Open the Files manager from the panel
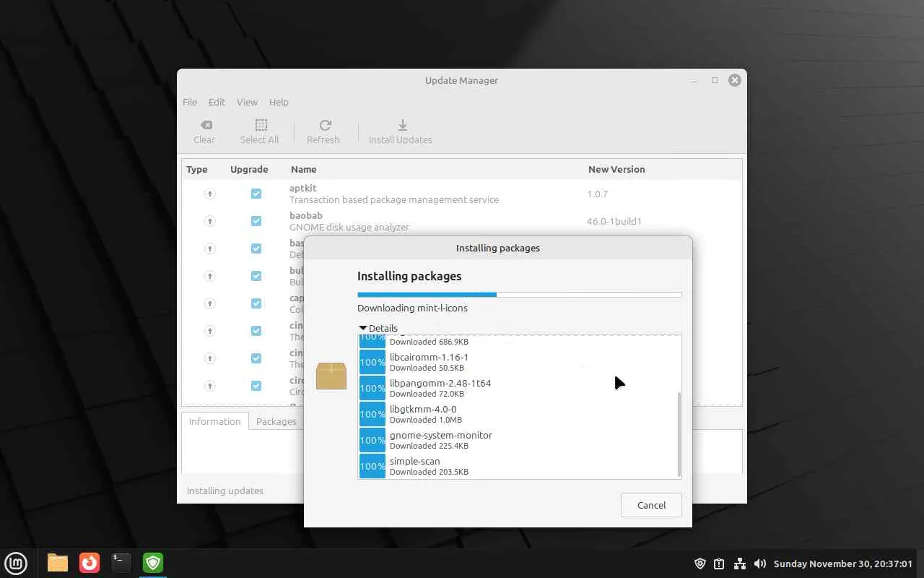924x578 pixels. click(x=58, y=563)
